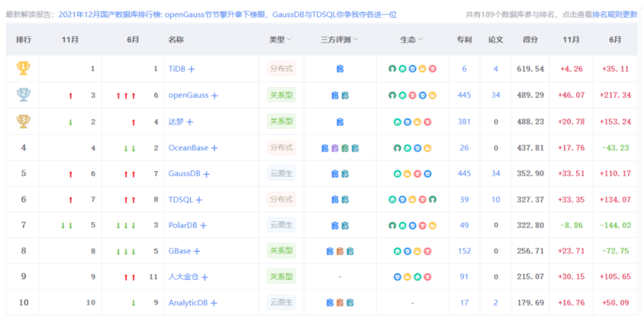The image size is (644, 316).
Task: Open the 排名规则更新 link
Action: click(x=615, y=15)
